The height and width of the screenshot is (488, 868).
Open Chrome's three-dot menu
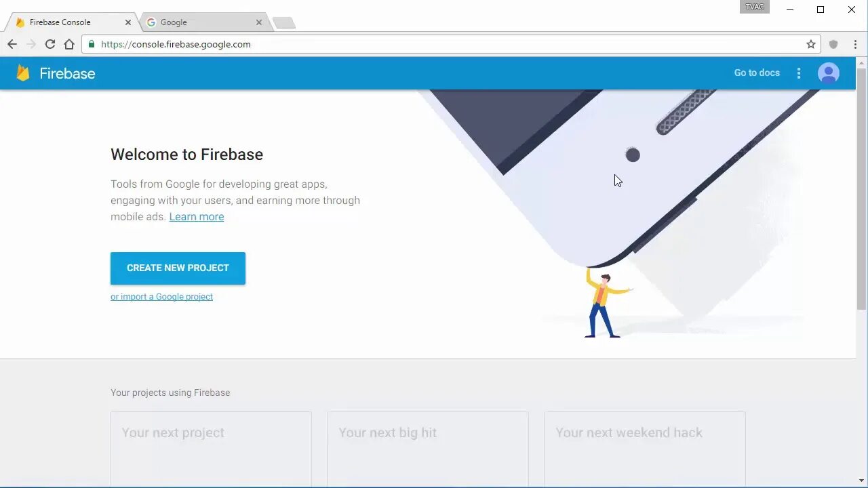[x=856, y=44]
